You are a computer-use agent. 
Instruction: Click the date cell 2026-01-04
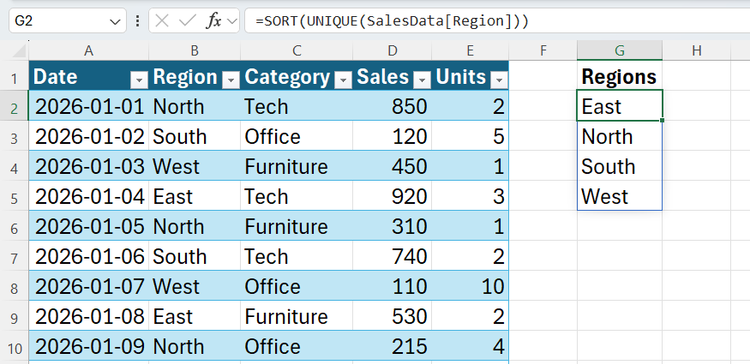coord(89,196)
